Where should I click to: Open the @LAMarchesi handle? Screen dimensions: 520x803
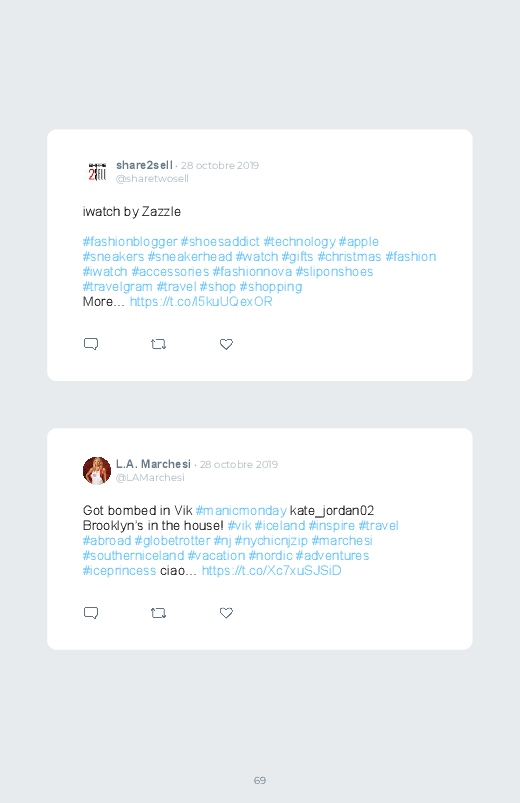point(150,478)
